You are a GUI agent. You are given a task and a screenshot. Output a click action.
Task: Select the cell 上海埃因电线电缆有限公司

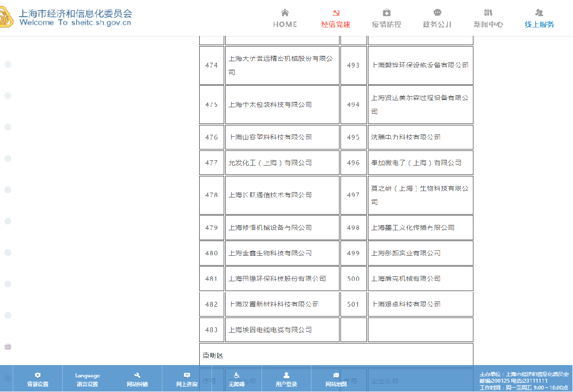click(282, 330)
